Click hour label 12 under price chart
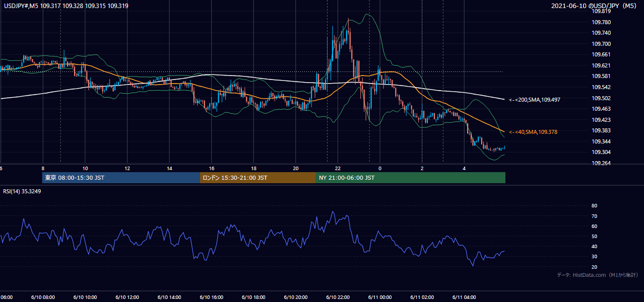Screen dimensions: 644x302 [127, 169]
